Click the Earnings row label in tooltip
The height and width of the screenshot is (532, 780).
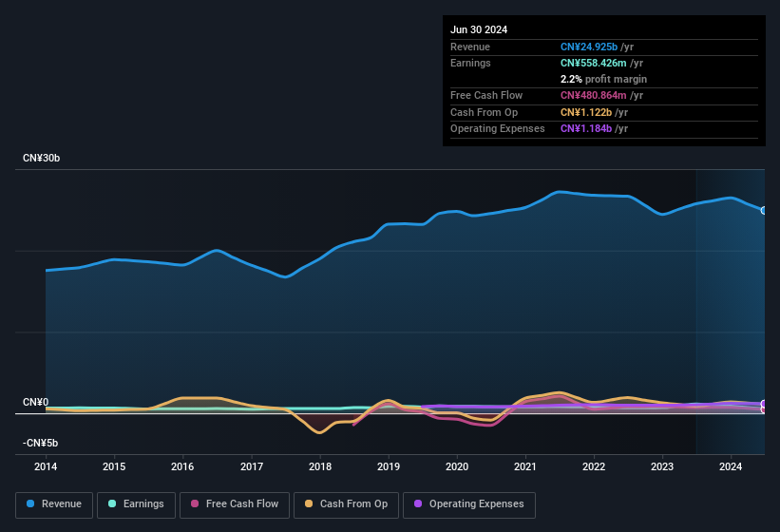[470, 63]
